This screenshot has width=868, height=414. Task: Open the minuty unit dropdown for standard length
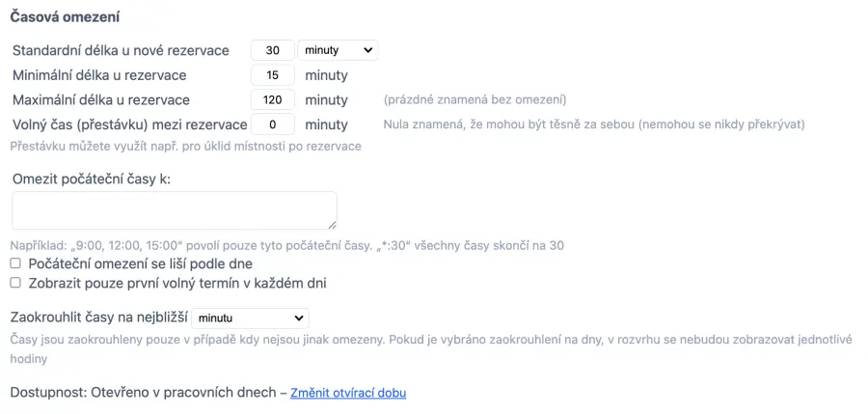pyautogui.click(x=337, y=50)
